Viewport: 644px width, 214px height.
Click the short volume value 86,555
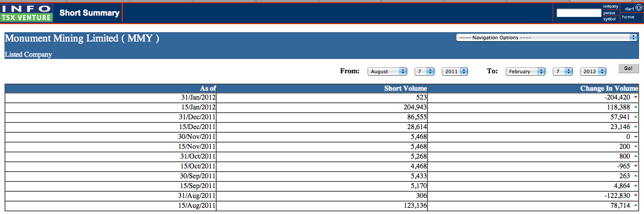(418, 117)
